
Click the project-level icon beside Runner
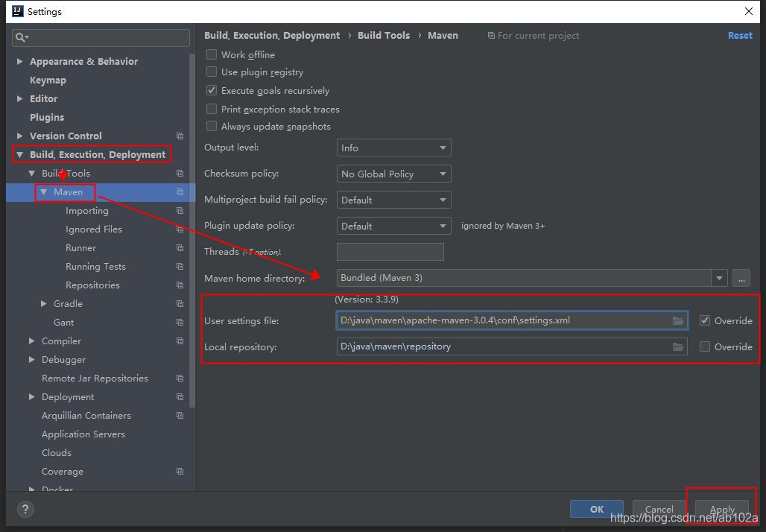coord(180,247)
